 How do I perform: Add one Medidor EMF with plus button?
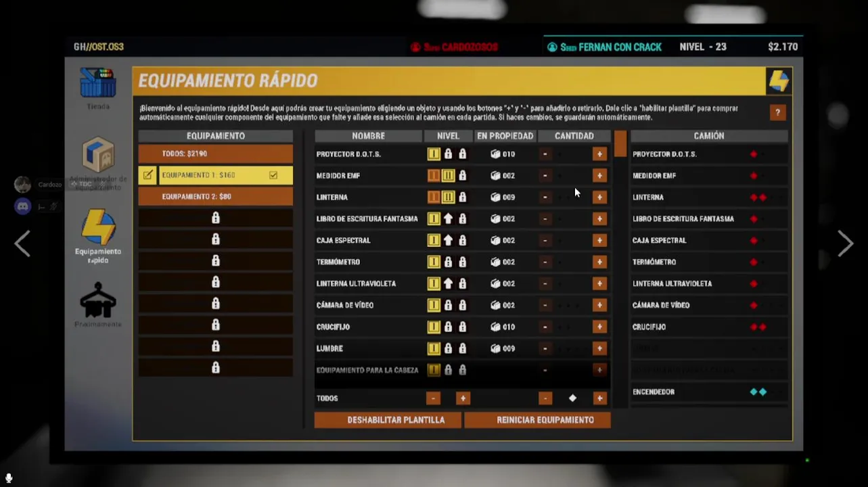pos(599,176)
